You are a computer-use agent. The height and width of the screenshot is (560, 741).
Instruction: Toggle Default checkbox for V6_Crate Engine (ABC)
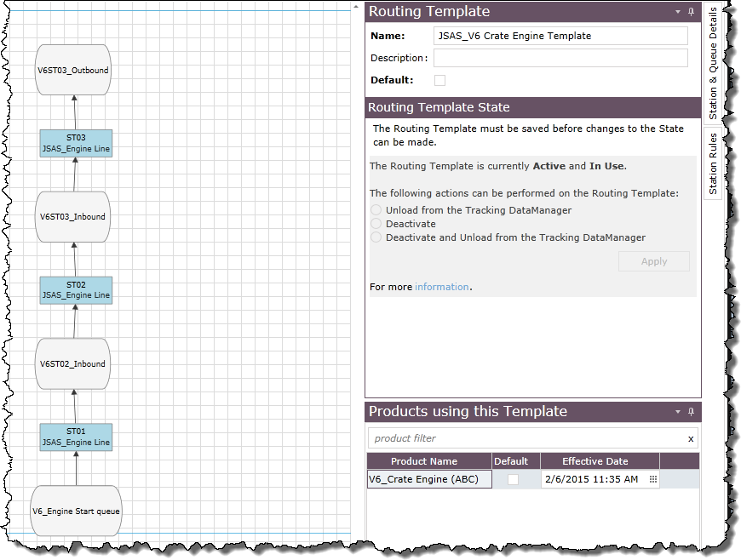pos(513,479)
